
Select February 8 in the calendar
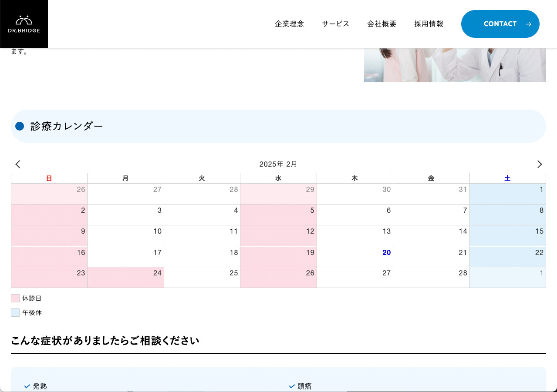tap(508, 215)
